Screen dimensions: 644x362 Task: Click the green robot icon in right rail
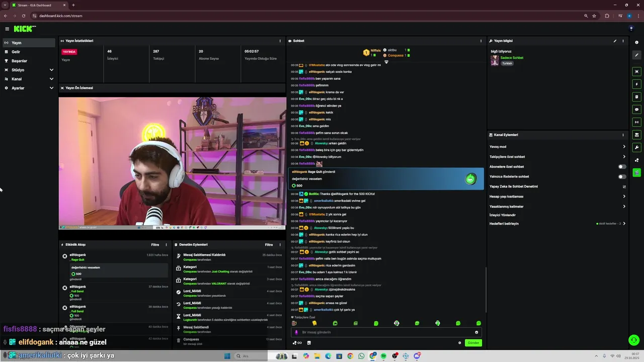pyautogui.click(x=636, y=172)
